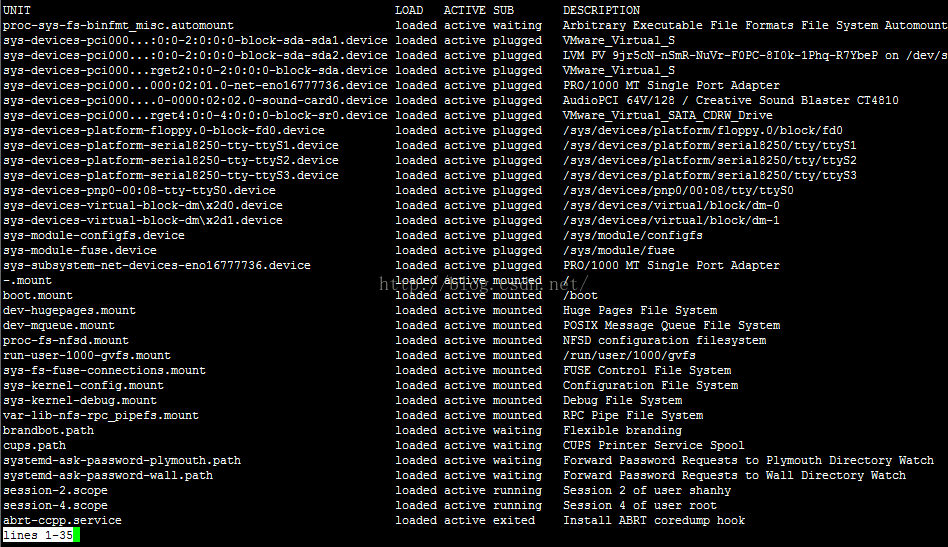Select the dev-hugepages.mount unit
Image resolution: width=948 pixels, height=547 pixels.
69,311
